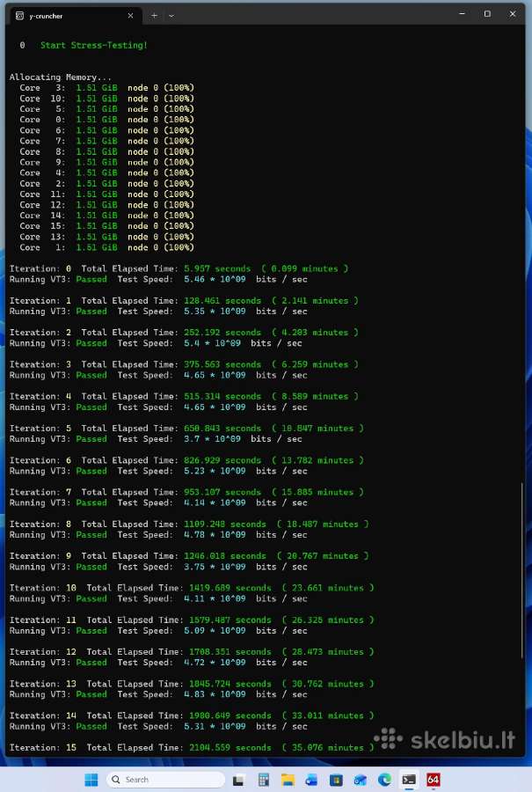Open the blue app icon left of Microsoft Store
Viewport: 532px width, 792px height.
pos(311,780)
